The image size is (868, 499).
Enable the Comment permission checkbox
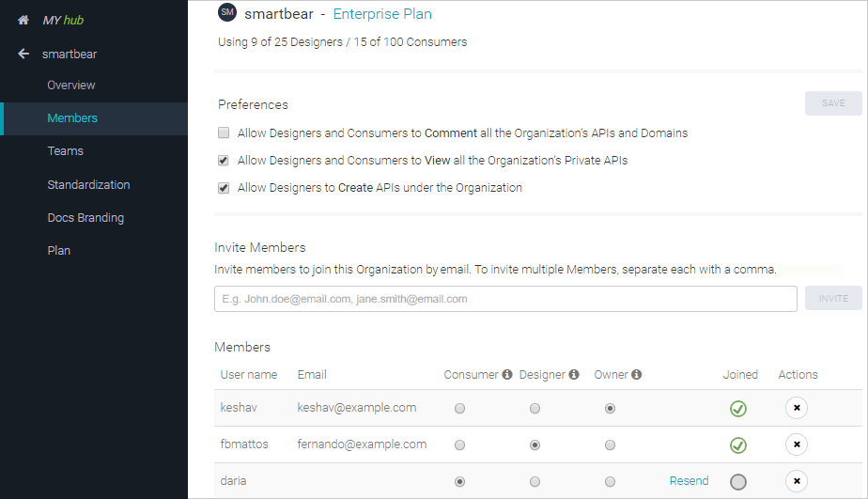[x=224, y=133]
